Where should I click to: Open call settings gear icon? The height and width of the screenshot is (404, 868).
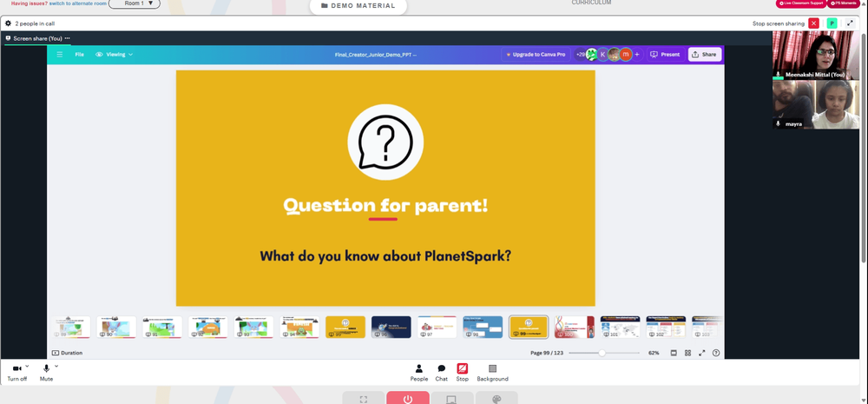coord(9,23)
